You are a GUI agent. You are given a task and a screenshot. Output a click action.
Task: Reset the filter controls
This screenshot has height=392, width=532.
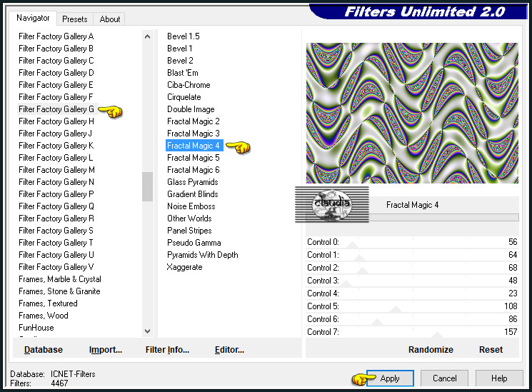point(491,350)
